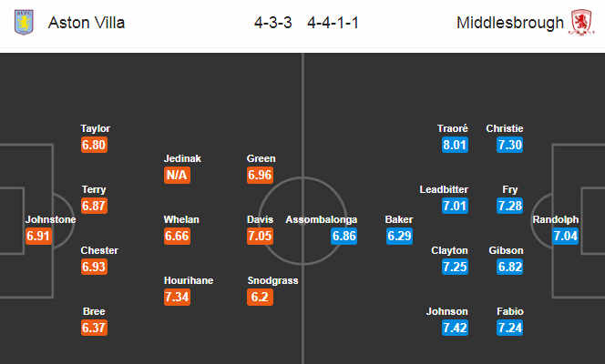Viewport: 605px width, 364px height.
Task: Click Assombalonga's 6.86 rating badge
Action: (x=344, y=236)
